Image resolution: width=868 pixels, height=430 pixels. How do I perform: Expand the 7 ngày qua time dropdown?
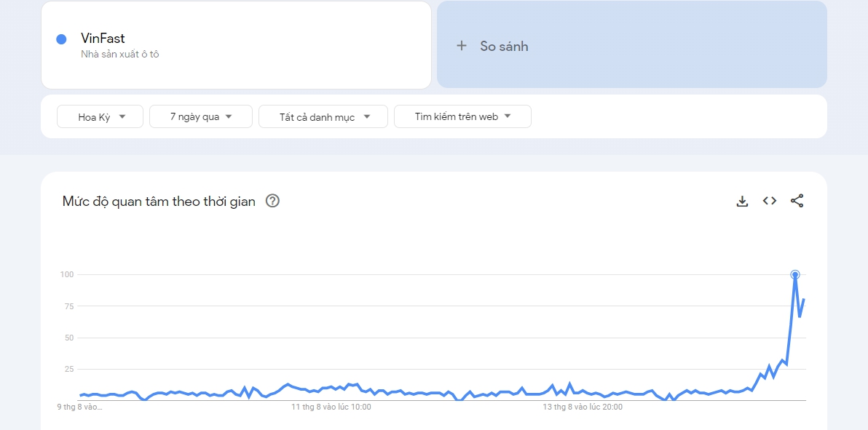pyautogui.click(x=200, y=116)
